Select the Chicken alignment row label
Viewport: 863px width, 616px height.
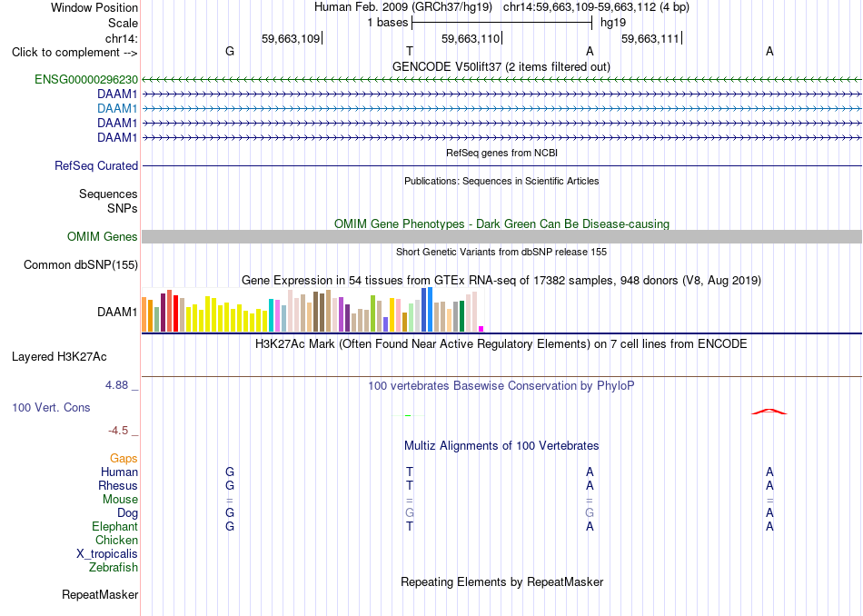[x=116, y=540]
